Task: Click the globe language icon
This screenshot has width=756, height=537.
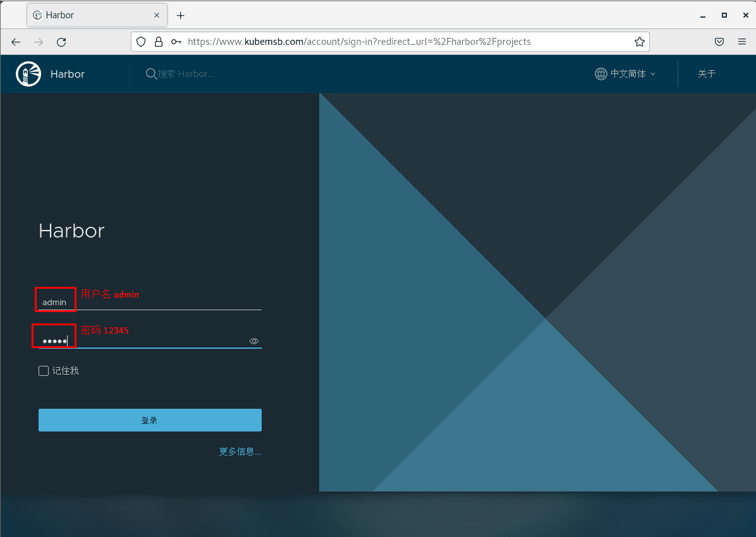Action: click(601, 74)
